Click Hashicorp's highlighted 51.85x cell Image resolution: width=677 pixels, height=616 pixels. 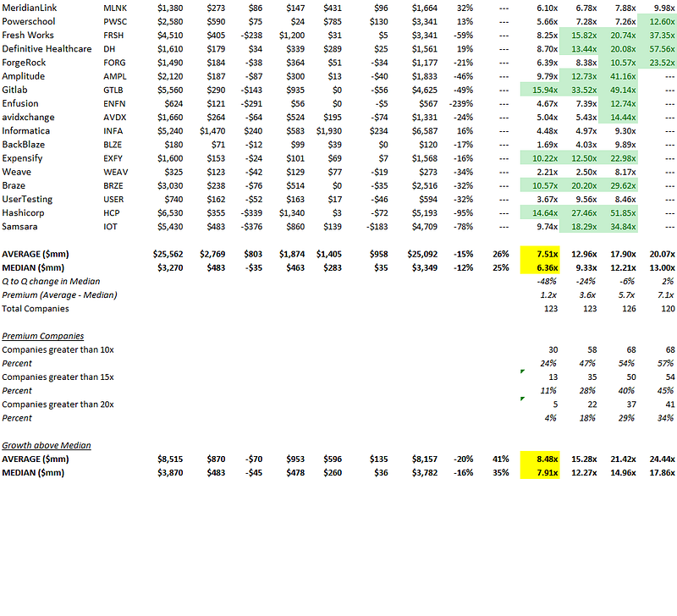(619, 213)
